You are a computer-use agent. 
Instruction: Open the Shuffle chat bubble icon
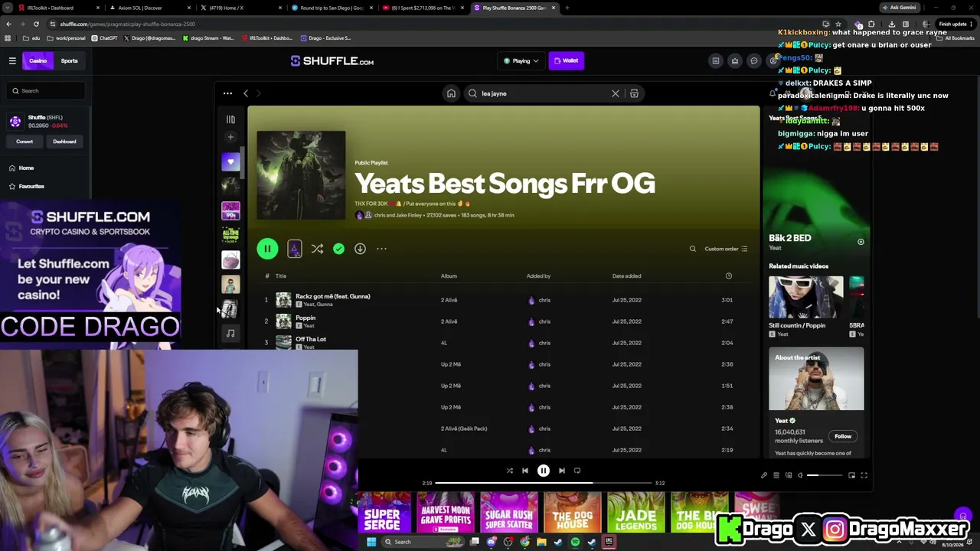753,60
